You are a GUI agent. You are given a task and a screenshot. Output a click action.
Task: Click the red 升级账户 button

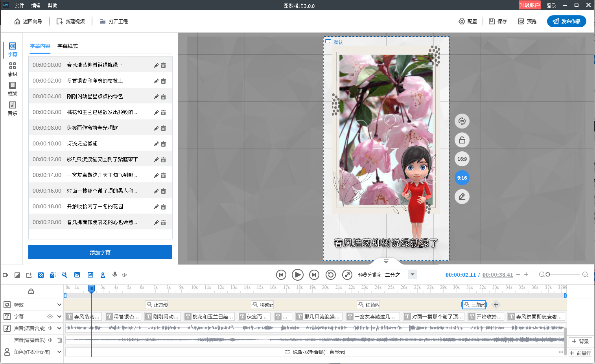[529, 5]
